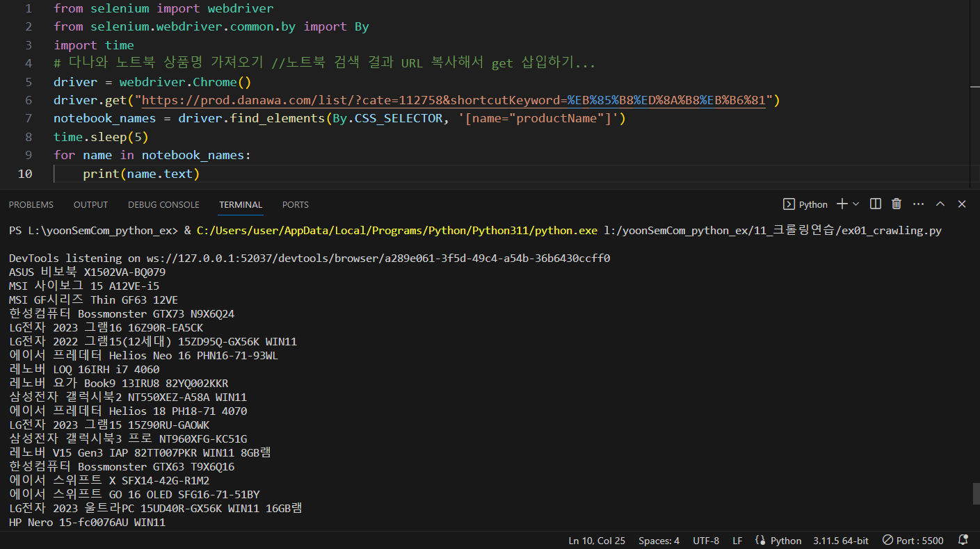Split the terminal panel
Screen dimensions: 980x549
click(876, 204)
